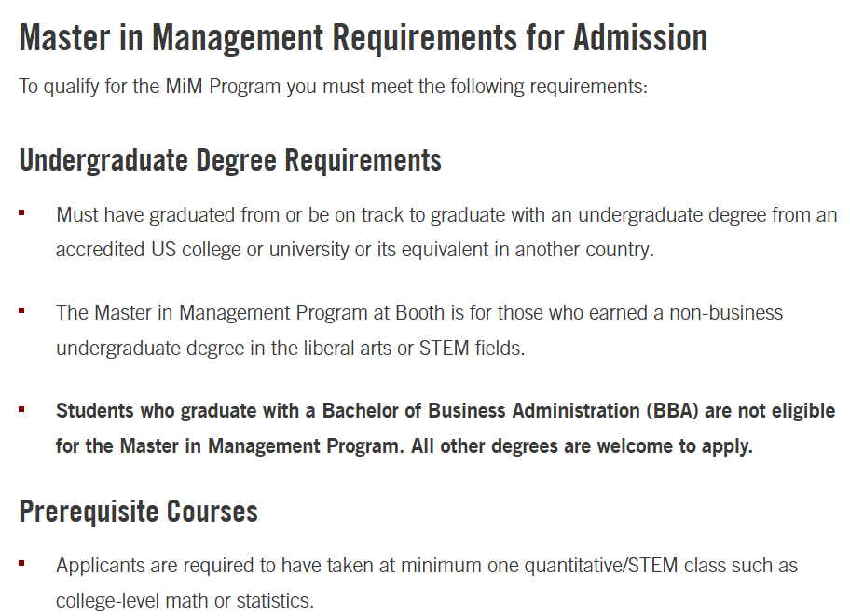Click the red bullet beside Booth program text

click(21, 310)
